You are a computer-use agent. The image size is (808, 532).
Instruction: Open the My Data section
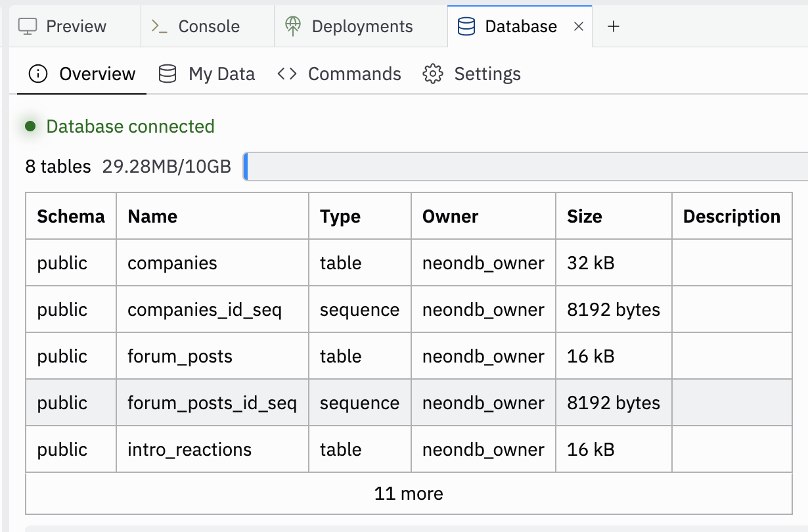tap(221, 74)
